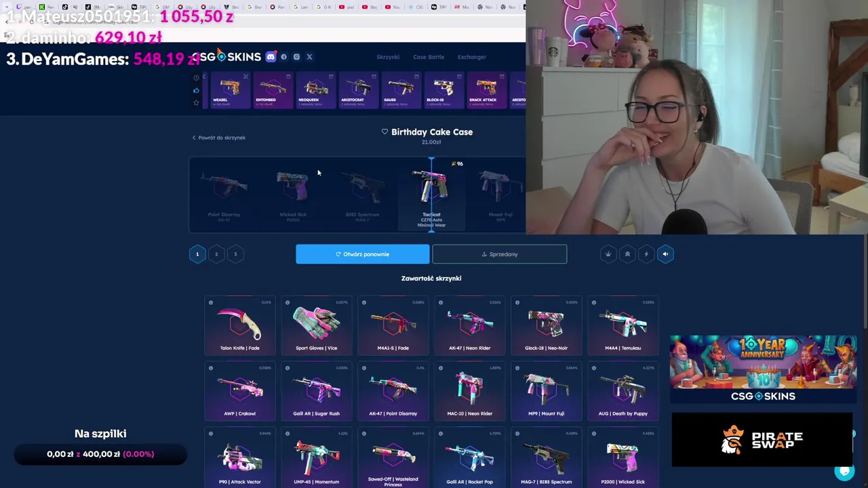Open the Instagram social icon
This screenshot has height=488, width=868.
tap(296, 57)
